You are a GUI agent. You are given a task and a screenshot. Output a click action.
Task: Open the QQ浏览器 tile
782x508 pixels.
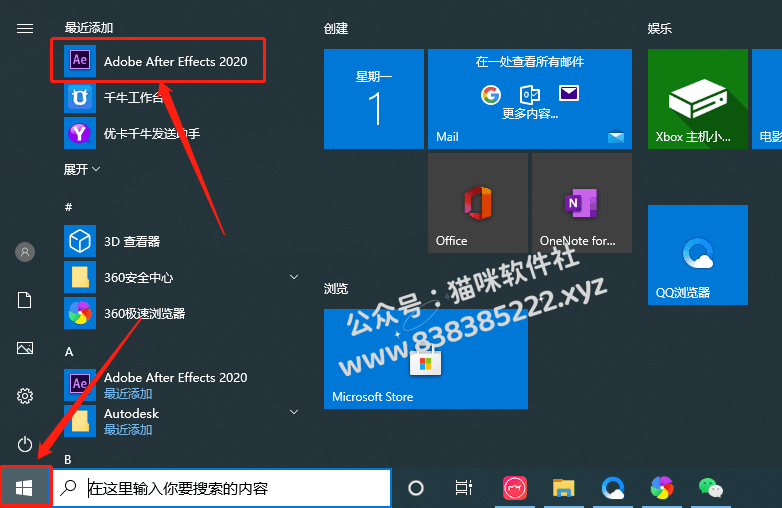698,255
